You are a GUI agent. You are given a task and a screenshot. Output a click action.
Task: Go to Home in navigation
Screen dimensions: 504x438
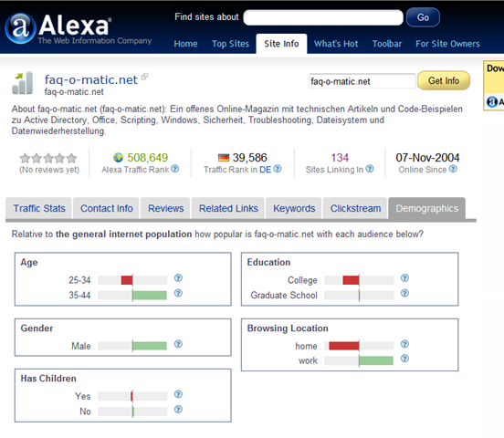185,44
